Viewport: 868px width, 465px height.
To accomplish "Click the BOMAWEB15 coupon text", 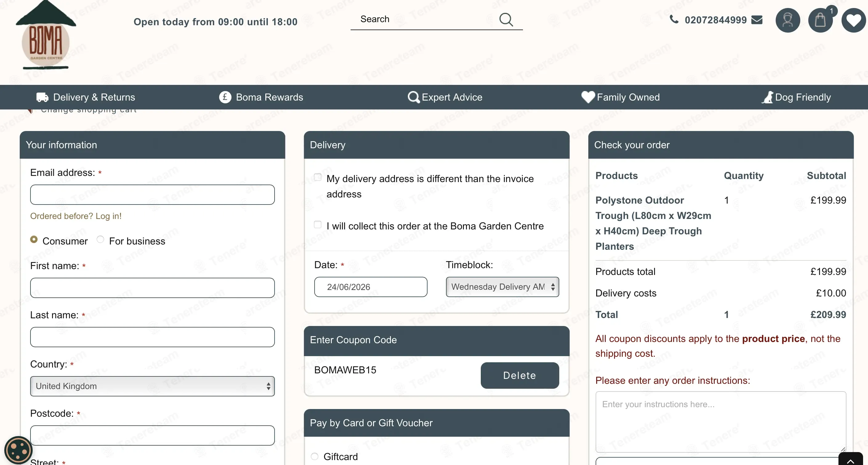I will tap(345, 370).
